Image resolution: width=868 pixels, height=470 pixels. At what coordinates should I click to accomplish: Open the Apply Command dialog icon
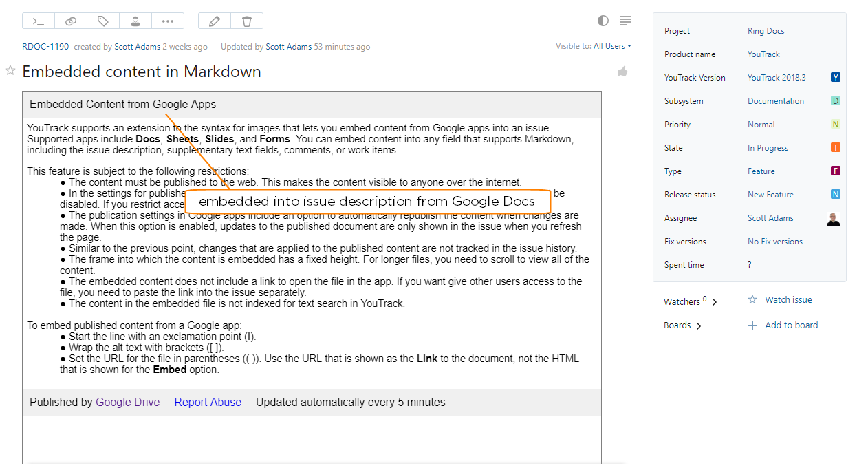[38, 20]
